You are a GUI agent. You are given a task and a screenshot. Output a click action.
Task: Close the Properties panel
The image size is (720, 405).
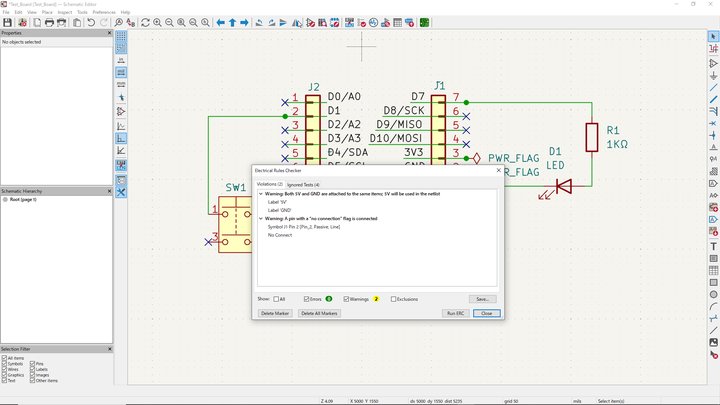(x=109, y=33)
